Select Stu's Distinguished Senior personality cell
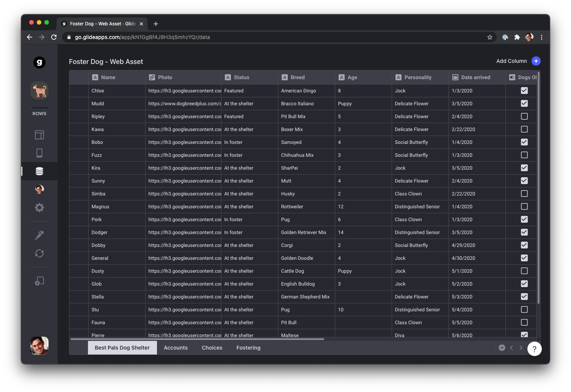 pos(420,309)
